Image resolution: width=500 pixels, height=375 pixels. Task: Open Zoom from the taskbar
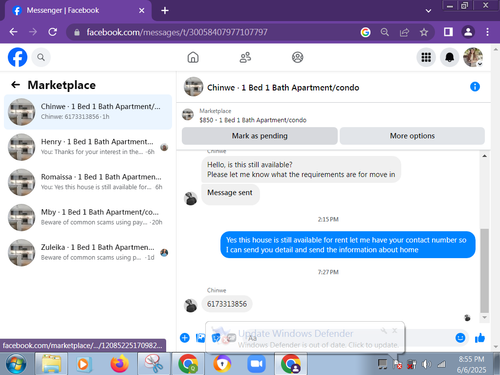pyautogui.click(x=256, y=364)
